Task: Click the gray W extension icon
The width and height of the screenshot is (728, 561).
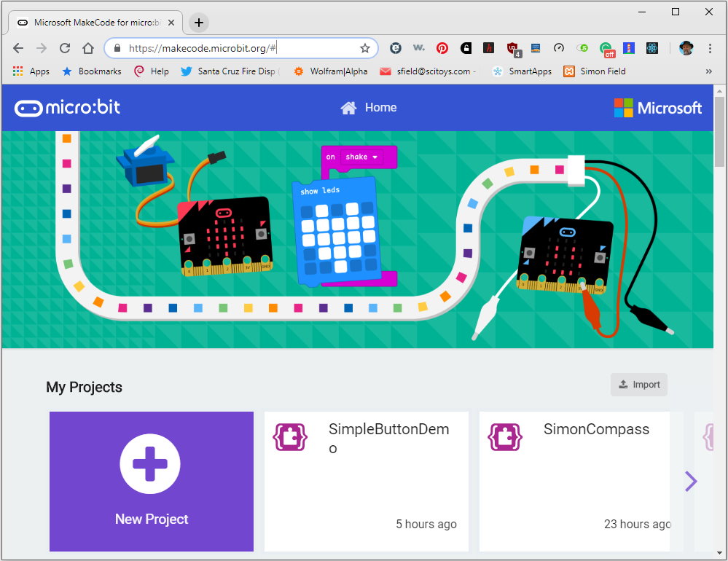Action: pyautogui.click(x=419, y=47)
